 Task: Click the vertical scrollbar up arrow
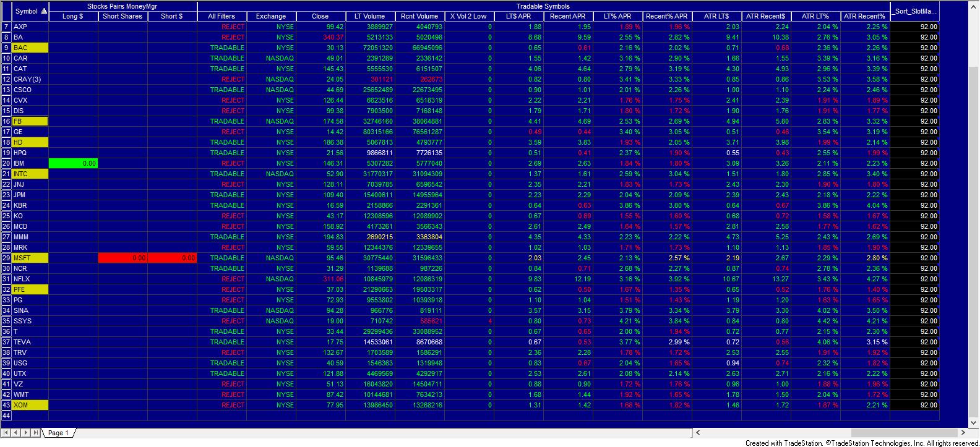point(974,6)
